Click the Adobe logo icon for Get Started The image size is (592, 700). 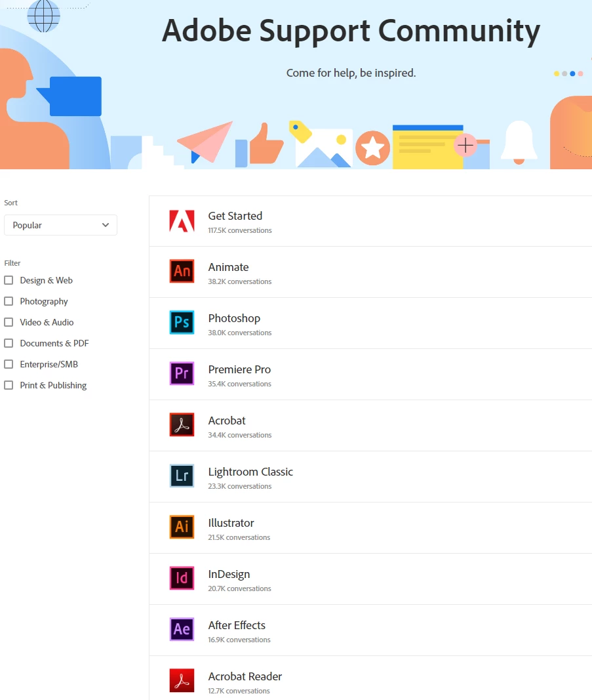click(182, 220)
